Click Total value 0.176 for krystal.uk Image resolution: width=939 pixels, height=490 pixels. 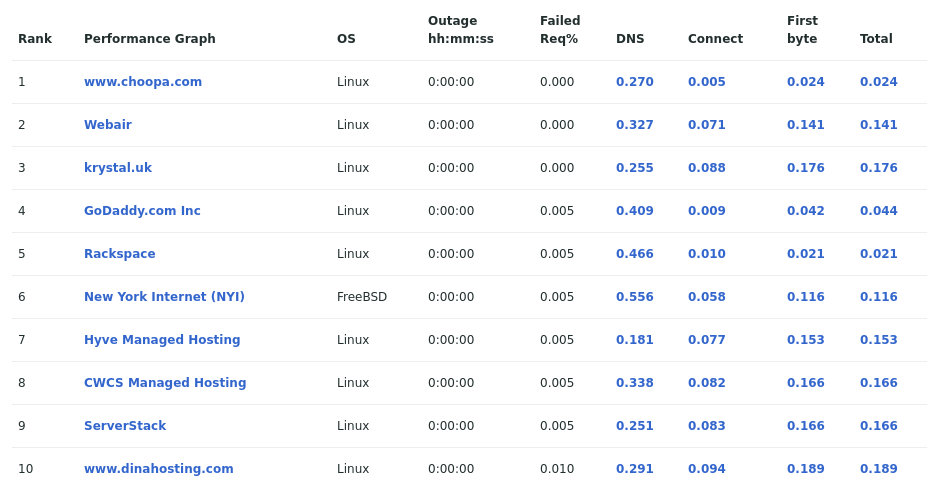point(879,168)
